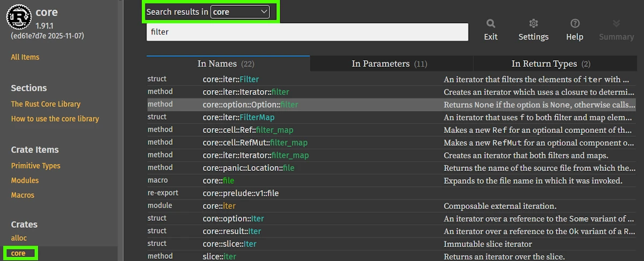Open the core::option::Option::filter method result
This screenshot has width=644, height=261.
click(x=250, y=105)
